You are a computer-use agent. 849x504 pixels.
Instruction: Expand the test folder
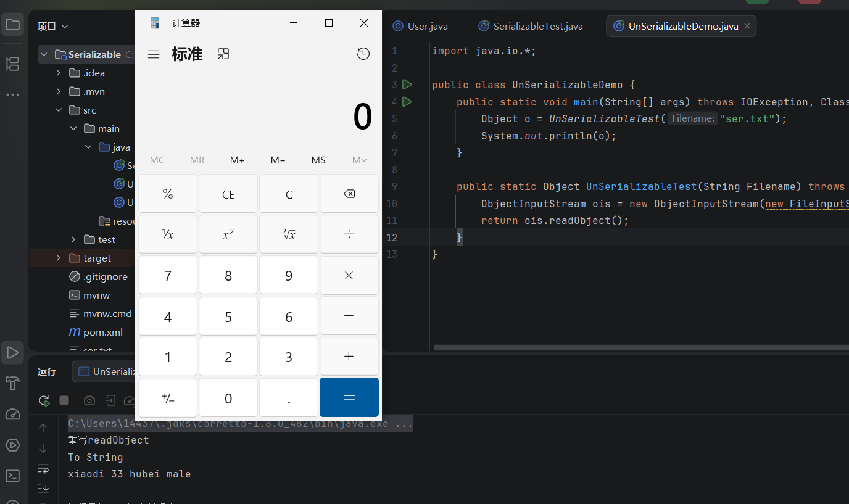(x=73, y=239)
